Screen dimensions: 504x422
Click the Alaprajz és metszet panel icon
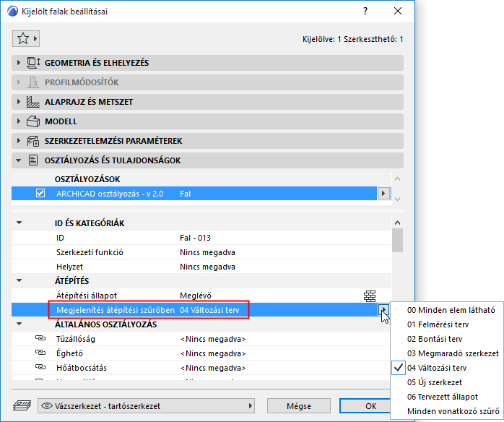click(x=33, y=102)
